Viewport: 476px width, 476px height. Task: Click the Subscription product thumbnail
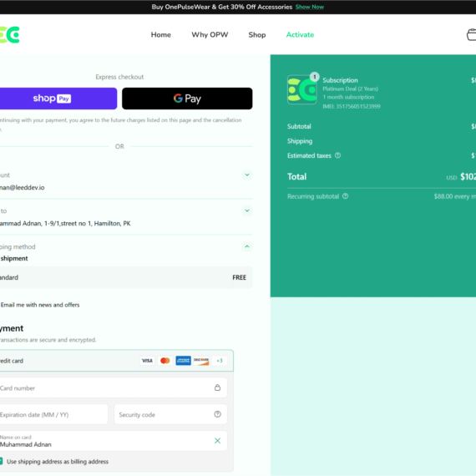click(301, 89)
